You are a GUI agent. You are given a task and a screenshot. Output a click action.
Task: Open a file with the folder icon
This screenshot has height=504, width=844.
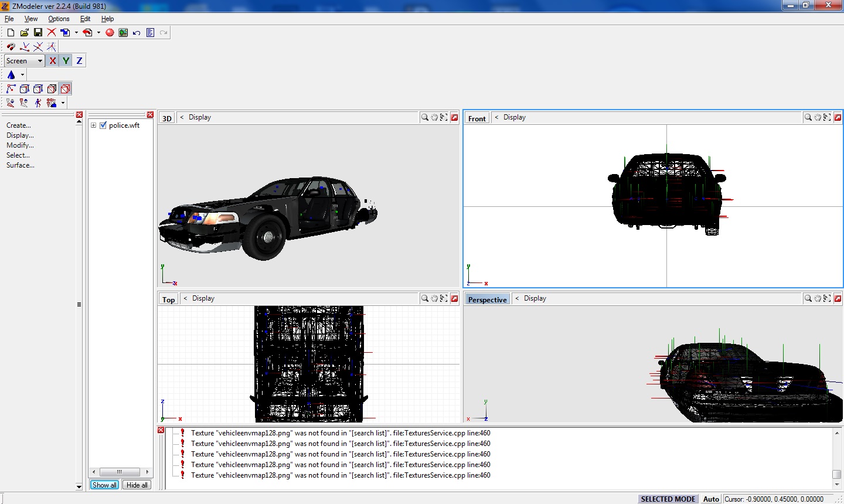coord(24,33)
